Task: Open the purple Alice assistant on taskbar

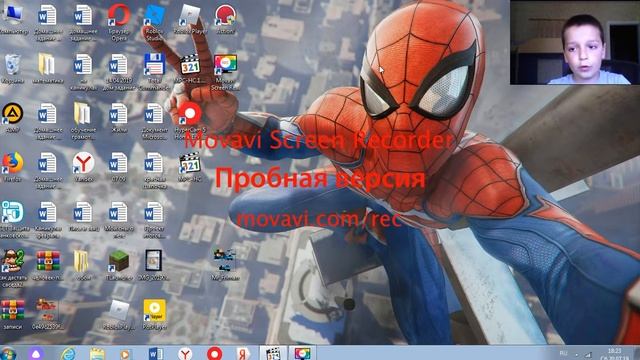Action: (x=36, y=353)
